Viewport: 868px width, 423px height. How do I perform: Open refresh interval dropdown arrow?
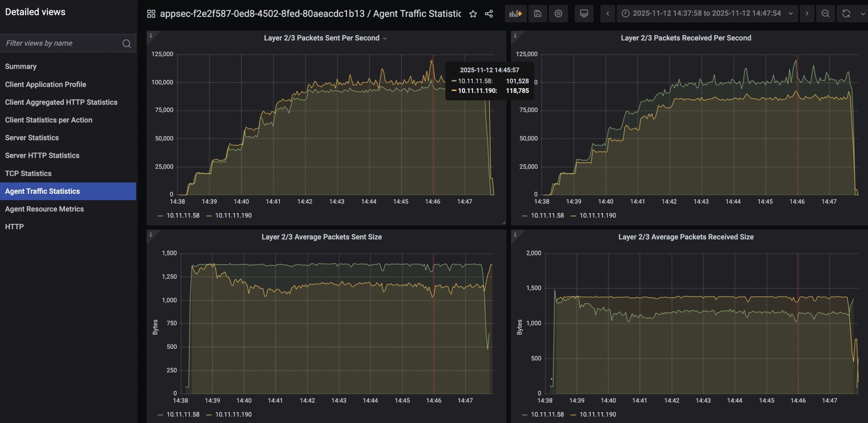point(863,14)
